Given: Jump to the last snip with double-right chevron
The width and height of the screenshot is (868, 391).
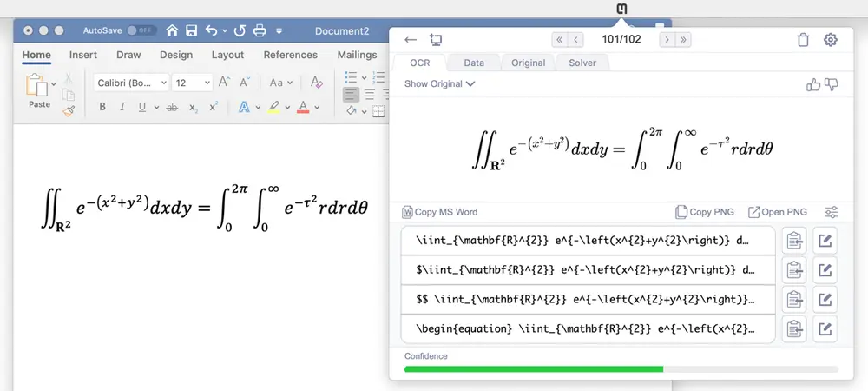Looking at the screenshot, I should click(683, 40).
